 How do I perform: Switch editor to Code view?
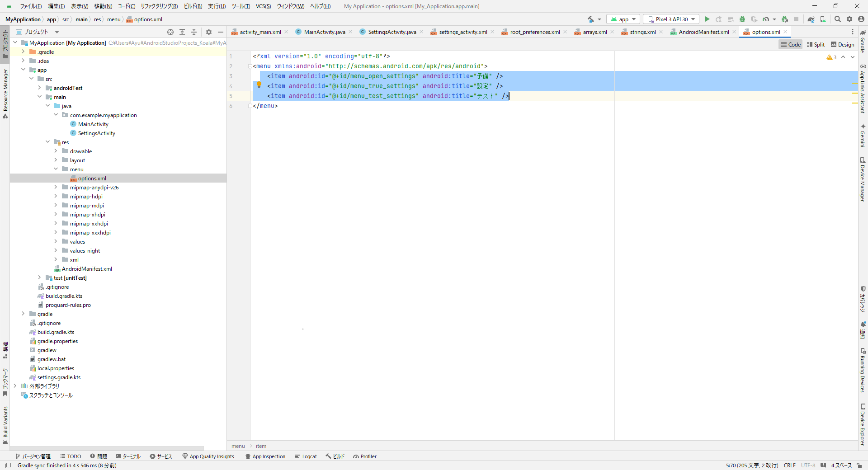pos(791,44)
